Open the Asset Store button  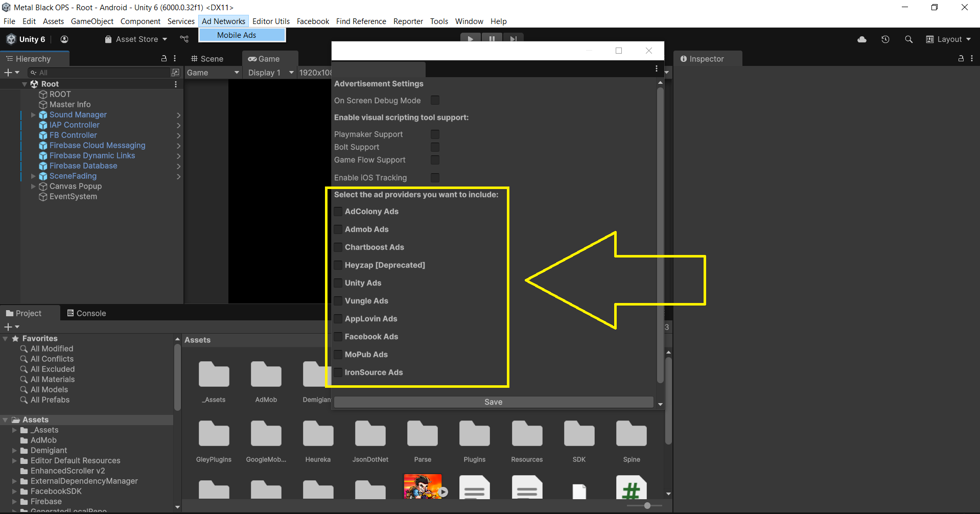(x=136, y=39)
